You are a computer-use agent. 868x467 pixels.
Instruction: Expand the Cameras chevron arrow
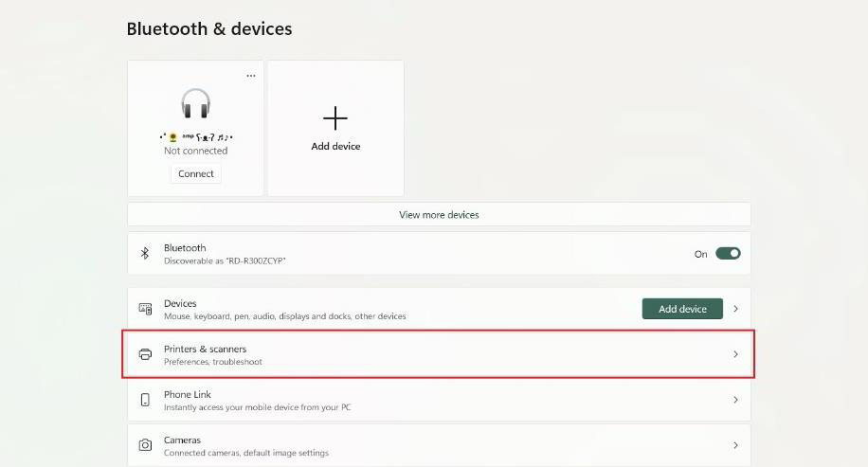pyautogui.click(x=735, y=445)
